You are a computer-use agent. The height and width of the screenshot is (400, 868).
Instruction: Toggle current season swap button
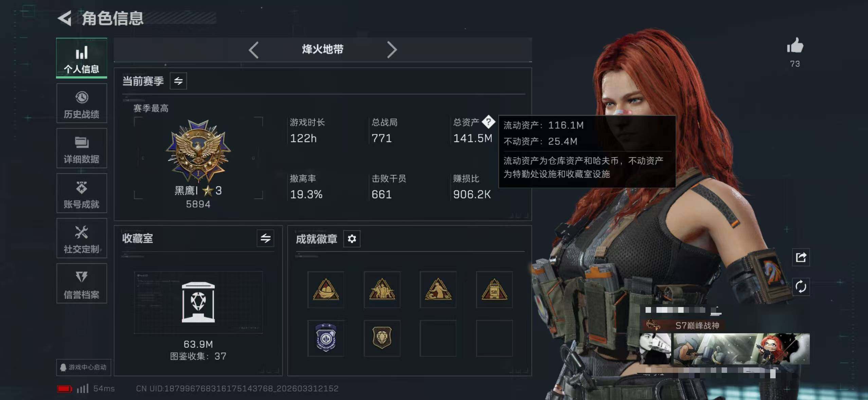coord(178,81)
